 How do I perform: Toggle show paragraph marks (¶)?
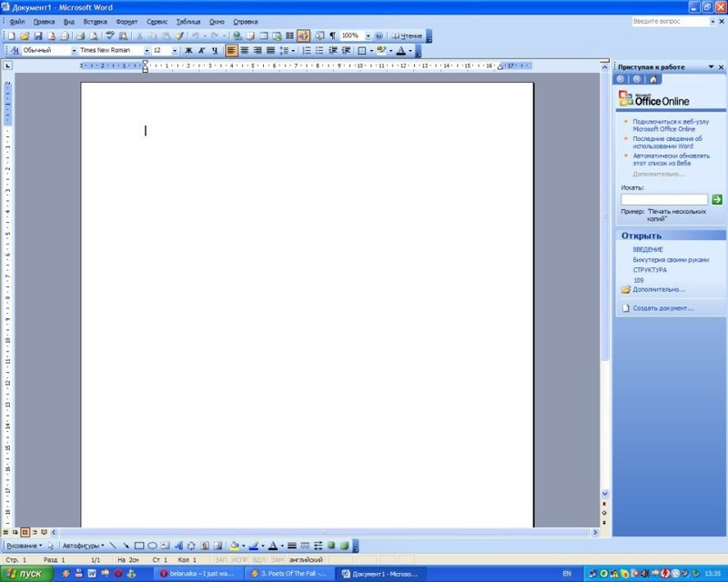pos(332,35)
